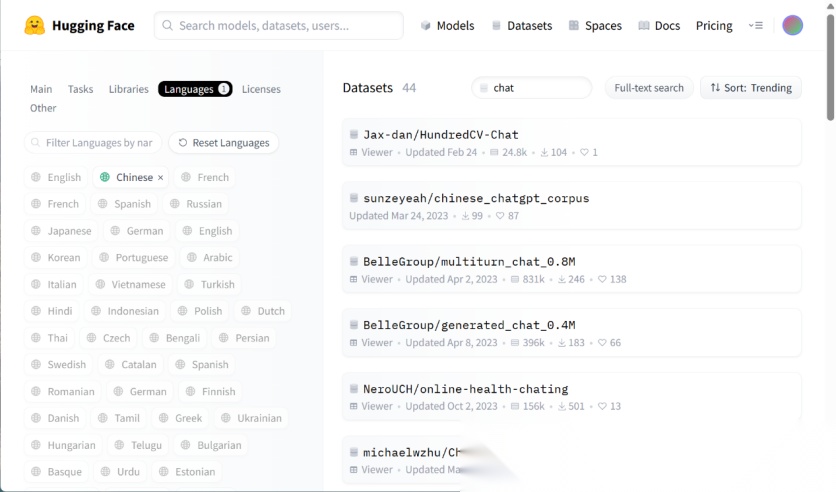The width and height of the screenshot is (836, 492).
Task: Click the Viewer icon on Jax-dan/HundredCV-Chat card
Action: (353, 152)
